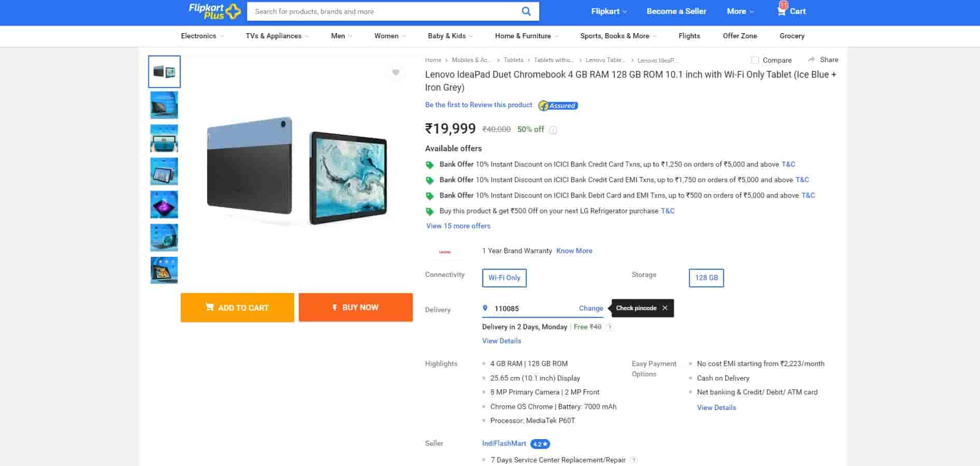Click the delivery charge help icon
The image size is (980, 466).
coord(610,327)
